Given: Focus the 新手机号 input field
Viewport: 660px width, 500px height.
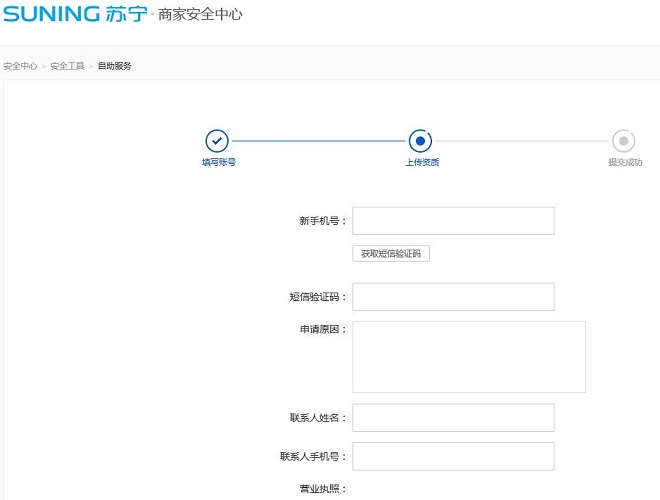Looking at the screenshot, I should 453,221.
